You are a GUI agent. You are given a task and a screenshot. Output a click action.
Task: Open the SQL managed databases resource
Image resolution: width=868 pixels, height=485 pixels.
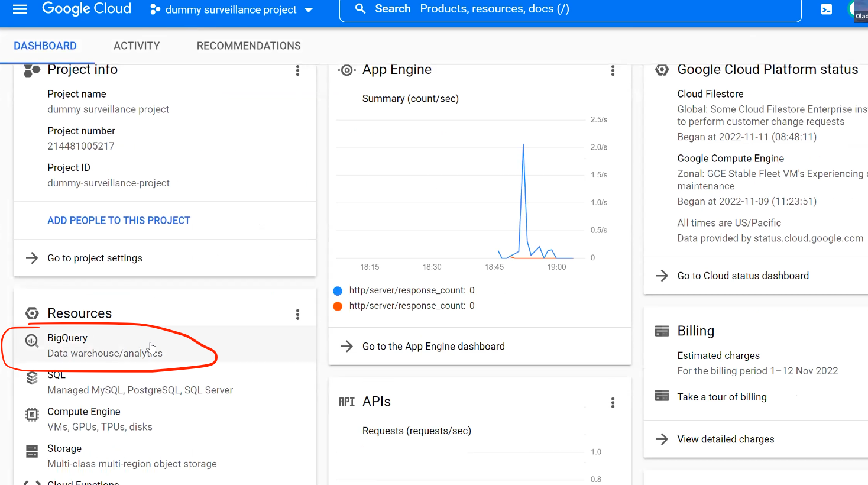(164, 382)
